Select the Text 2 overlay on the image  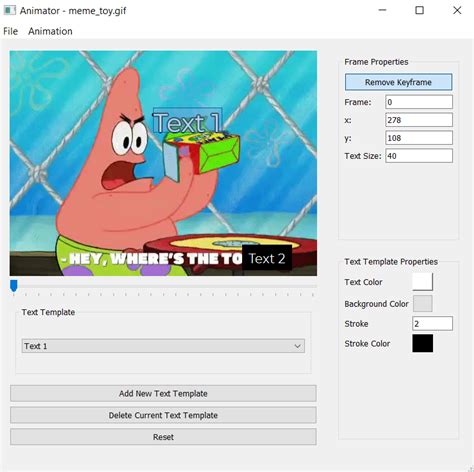(267, 258)
